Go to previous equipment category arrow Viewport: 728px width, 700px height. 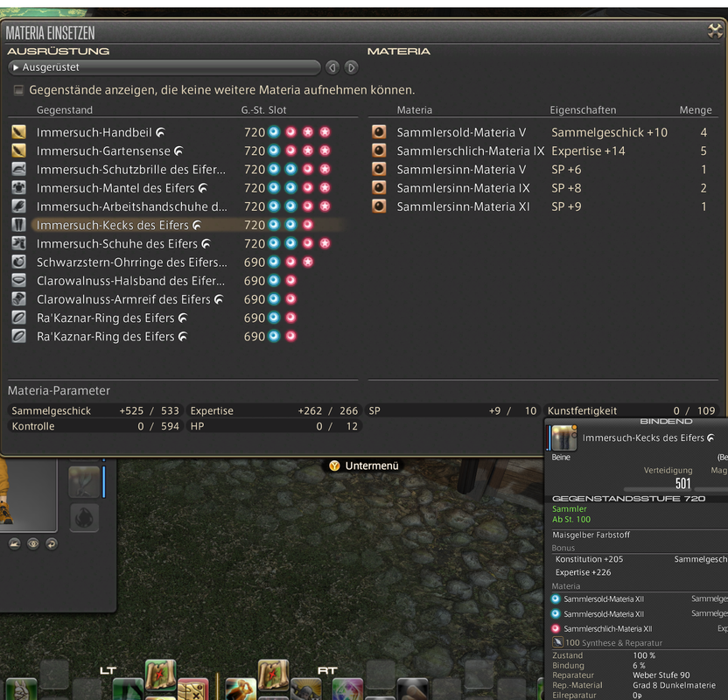332,67
